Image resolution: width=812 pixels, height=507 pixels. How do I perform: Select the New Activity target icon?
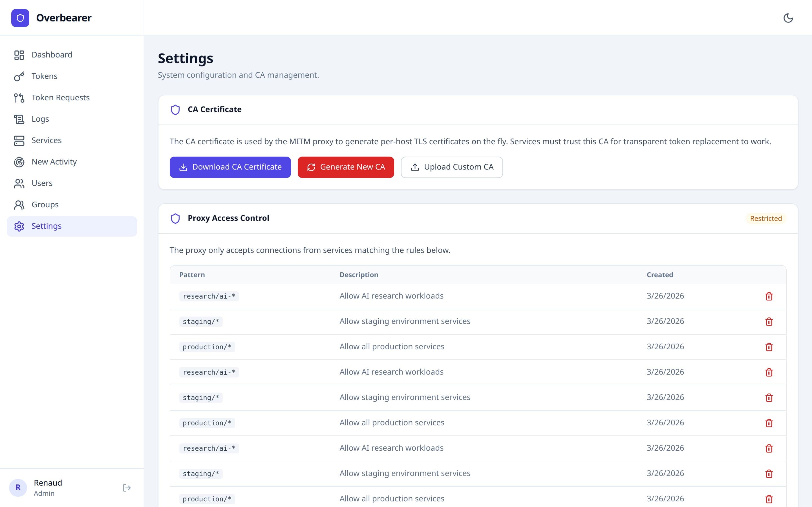(x=19, y=162)
